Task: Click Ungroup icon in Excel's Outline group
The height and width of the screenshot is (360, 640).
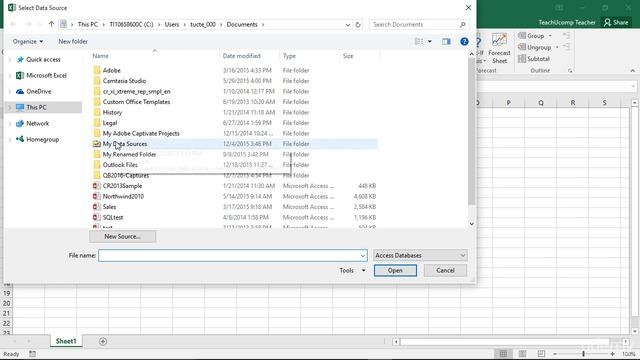Action: (522, 47)
